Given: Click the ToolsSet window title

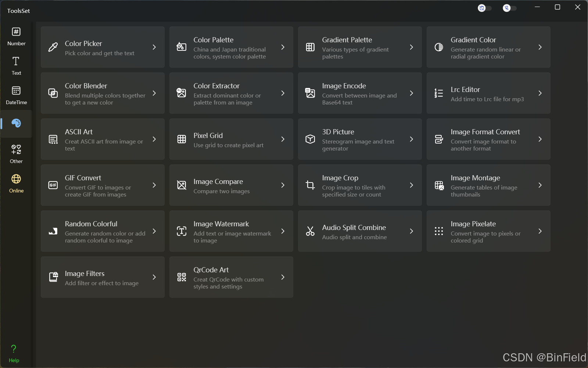Looking at the screenshot, I should click(x=18, y=11).
